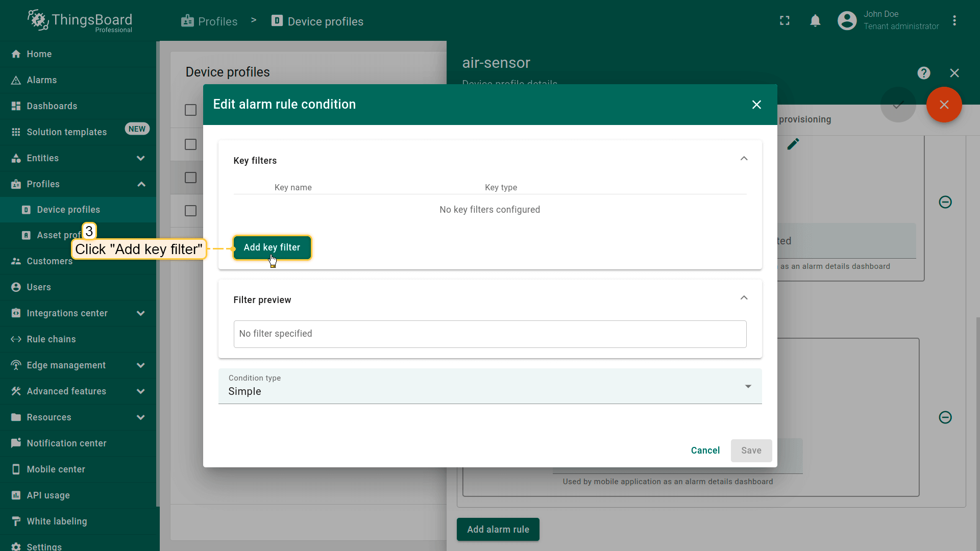Click the pencil edit icon
The image size is (980, 551).
point(793,144)
